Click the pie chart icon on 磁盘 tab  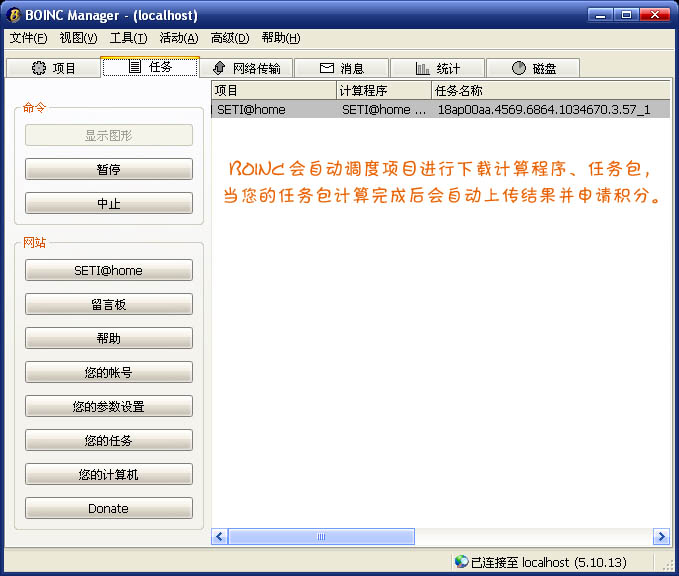pos(519,68)
